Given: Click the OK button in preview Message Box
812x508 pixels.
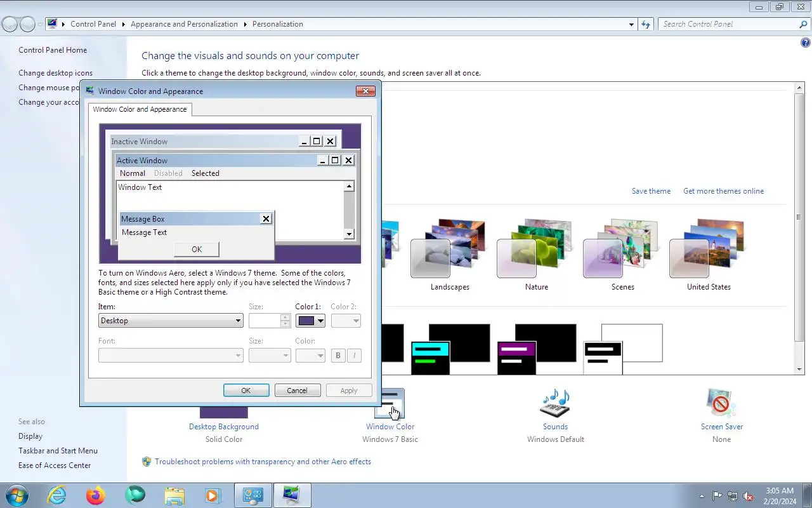Looking at the screenshot, I should (197, 249).
